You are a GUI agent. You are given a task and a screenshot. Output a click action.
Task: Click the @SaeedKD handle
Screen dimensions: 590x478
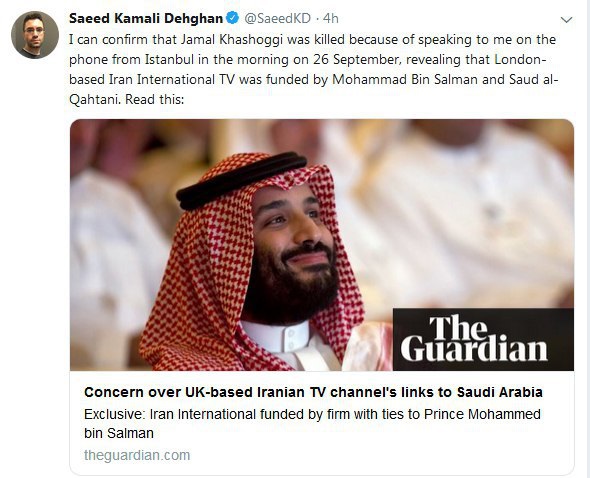click(277, 18)
